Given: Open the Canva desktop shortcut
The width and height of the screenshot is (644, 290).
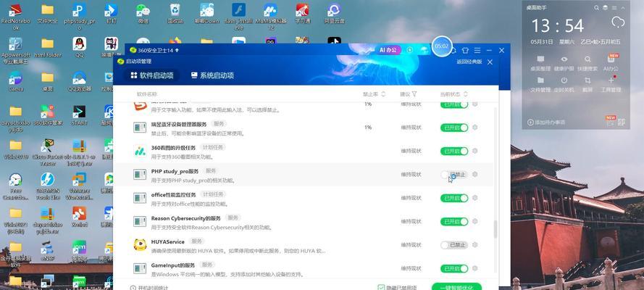Looking at the screenshot, I should point(16,81).
